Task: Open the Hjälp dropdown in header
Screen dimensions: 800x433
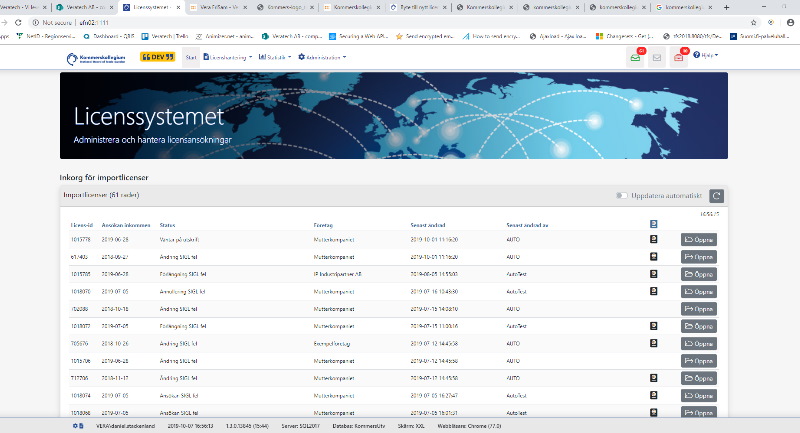Action: pyautogui.click(x=706, y=56)
